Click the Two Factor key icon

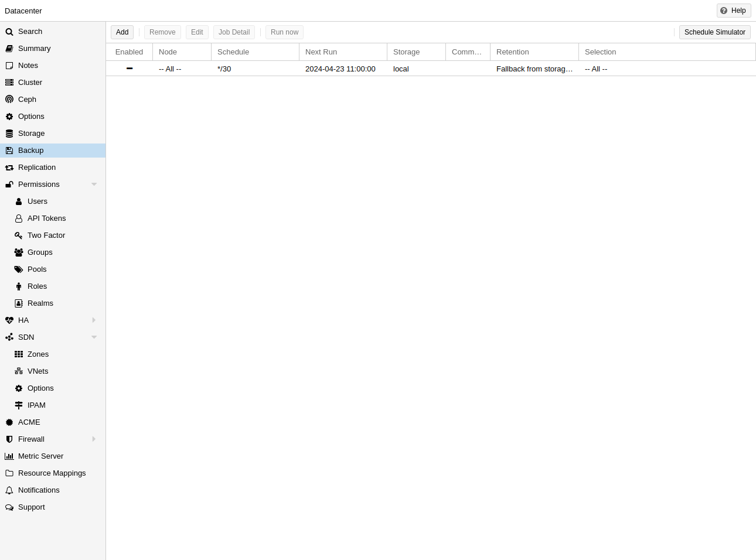19,235
